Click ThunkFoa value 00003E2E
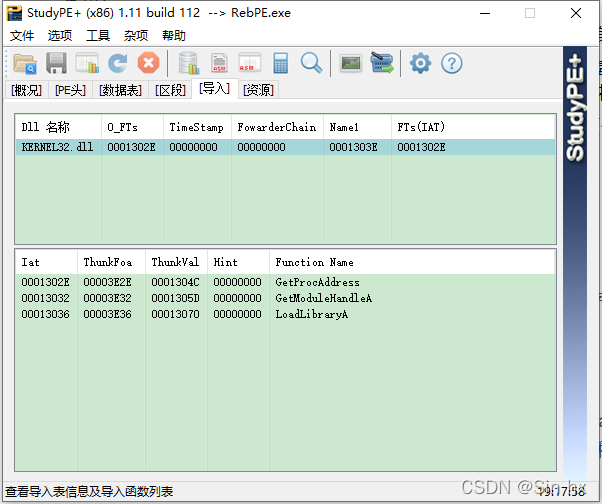 pos(108,283)
